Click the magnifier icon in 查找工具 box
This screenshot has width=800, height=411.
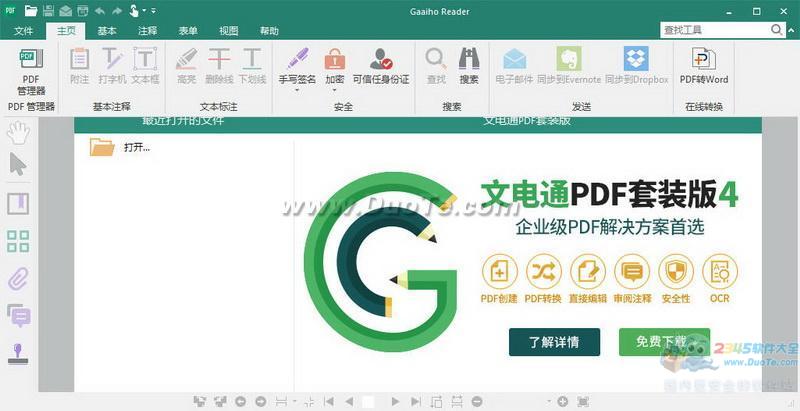tap(777, 30)
